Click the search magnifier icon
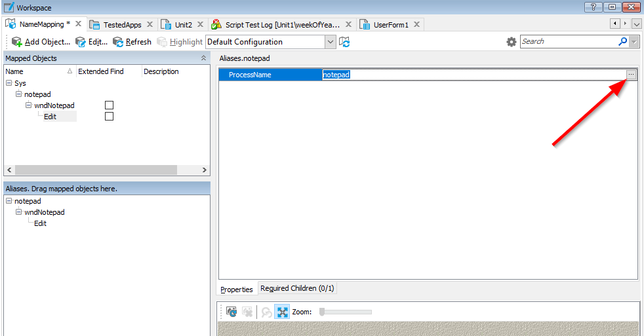The image size is (644, 336). point(622,41)
